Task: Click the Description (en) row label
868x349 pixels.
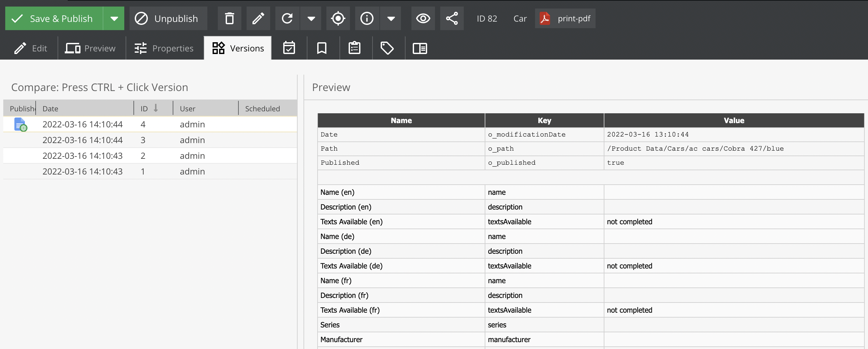Action: click(346, 207)
